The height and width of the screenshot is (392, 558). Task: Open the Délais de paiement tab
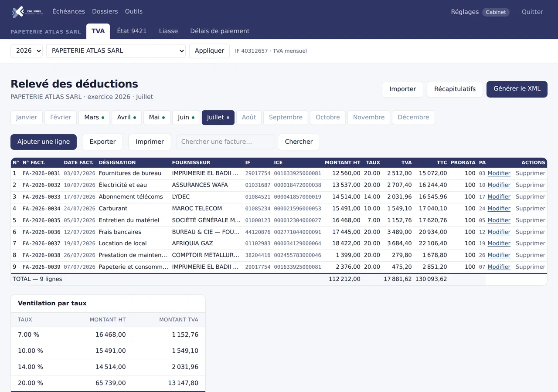tap(220, 31)
